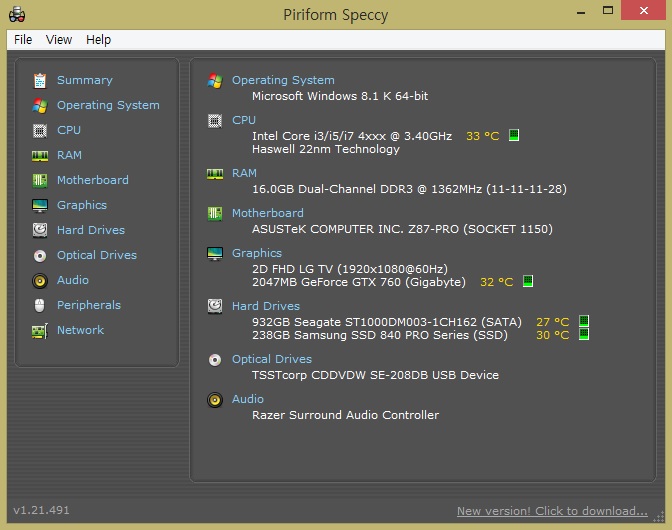
Task: Click the Network icon in sidebar
Action: tap(40, 330)
